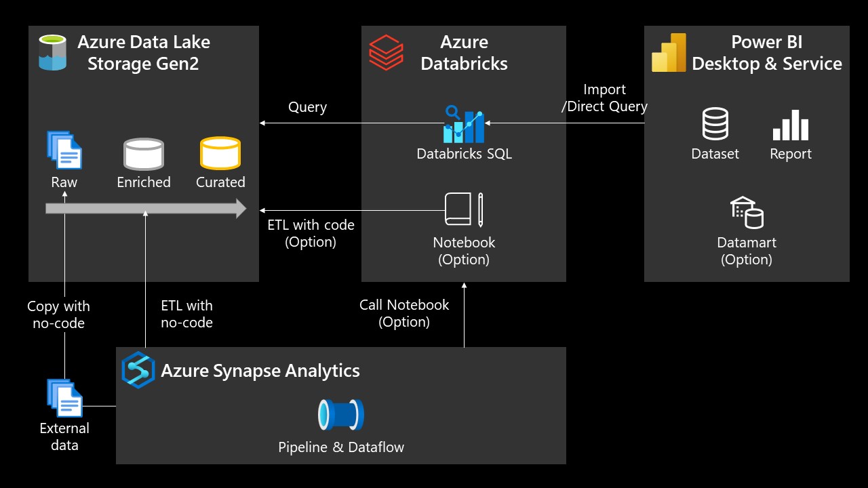Select the "Query" arrow label
This screenshot has height=488, width=868.
point(307,107)
